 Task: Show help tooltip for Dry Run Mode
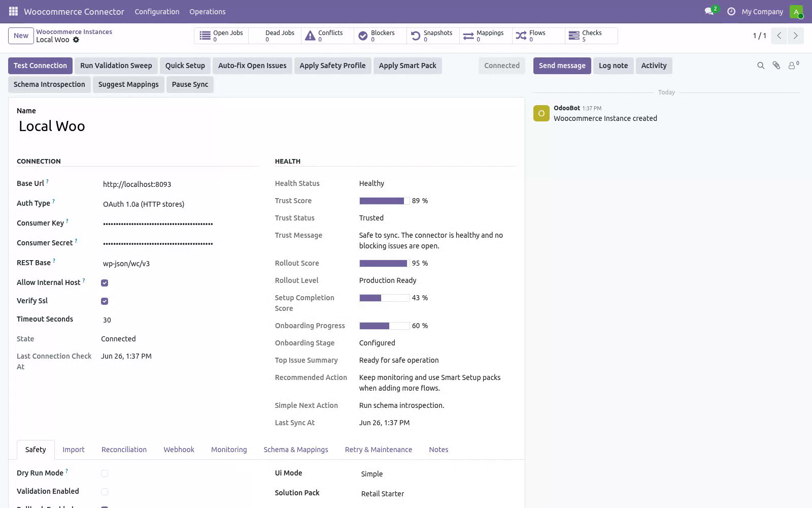coord(66,471)
